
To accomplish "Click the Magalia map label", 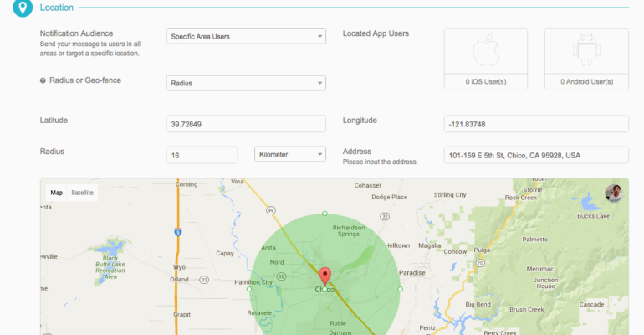I will point(430,245).
